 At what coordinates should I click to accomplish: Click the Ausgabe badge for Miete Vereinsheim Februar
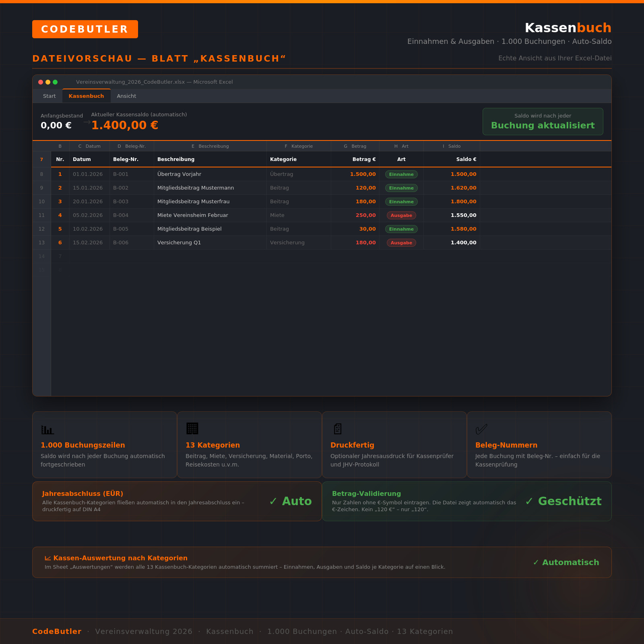pos(401,215)
